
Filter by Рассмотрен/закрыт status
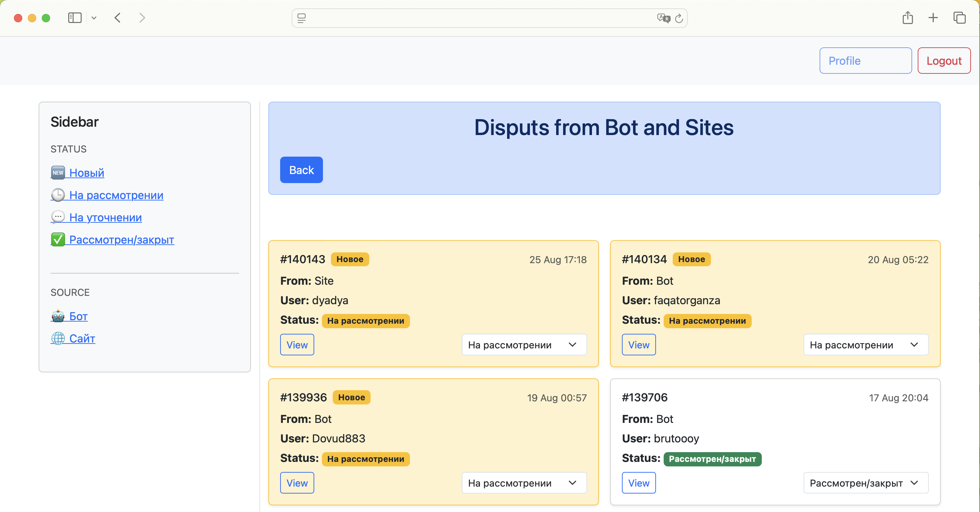121,240
